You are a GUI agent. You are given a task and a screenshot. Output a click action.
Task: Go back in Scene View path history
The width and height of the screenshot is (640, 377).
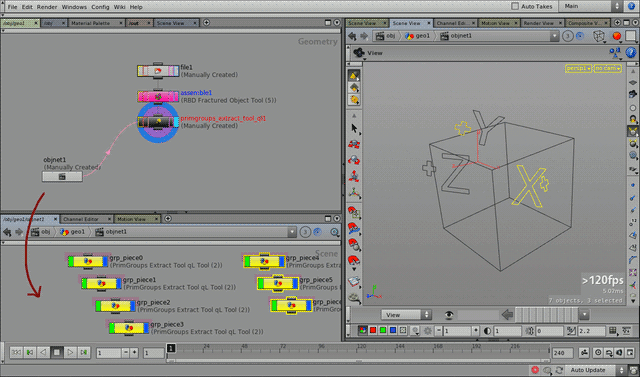point(353,36)
